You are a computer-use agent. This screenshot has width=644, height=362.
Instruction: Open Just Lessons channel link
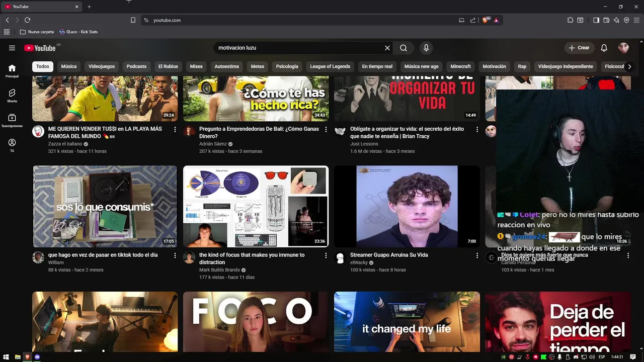pyautogui.click(x=364, y=144)
